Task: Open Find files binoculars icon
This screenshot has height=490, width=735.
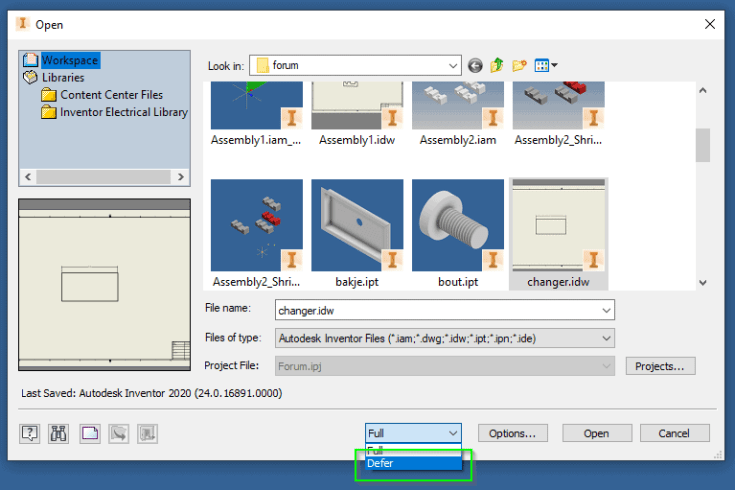Action: coord(59,433)
